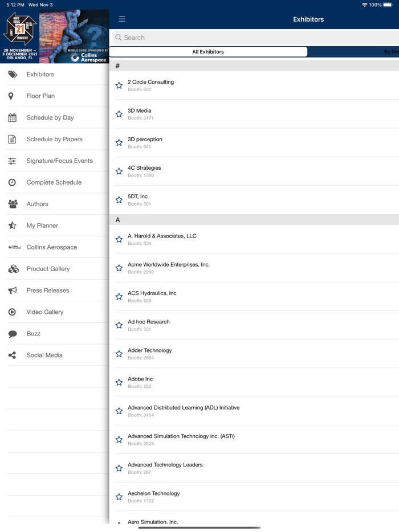
Task: Open the hamburger menu icon
Action: click(x=122, y=19)
